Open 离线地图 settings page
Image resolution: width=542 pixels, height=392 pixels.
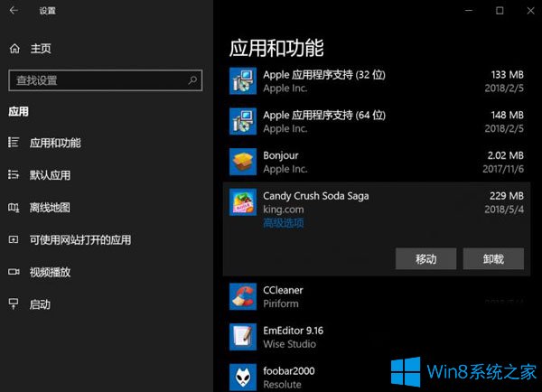(x=50, y=208)
